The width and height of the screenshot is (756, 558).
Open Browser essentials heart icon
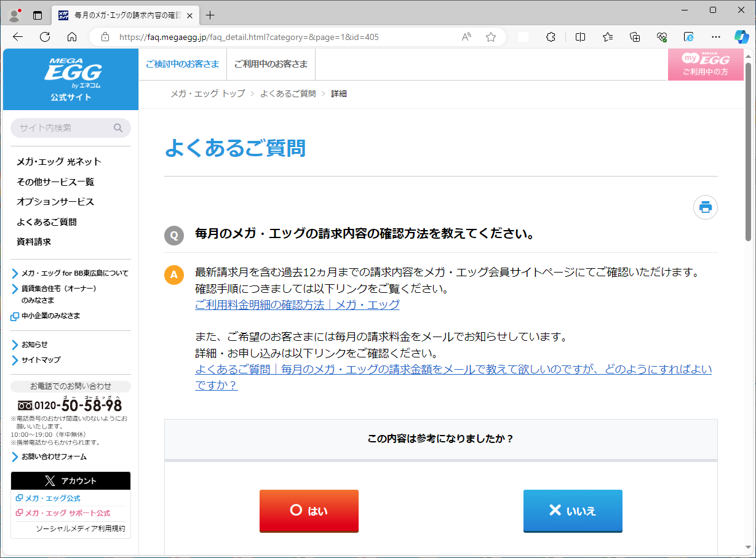(662, 37)
